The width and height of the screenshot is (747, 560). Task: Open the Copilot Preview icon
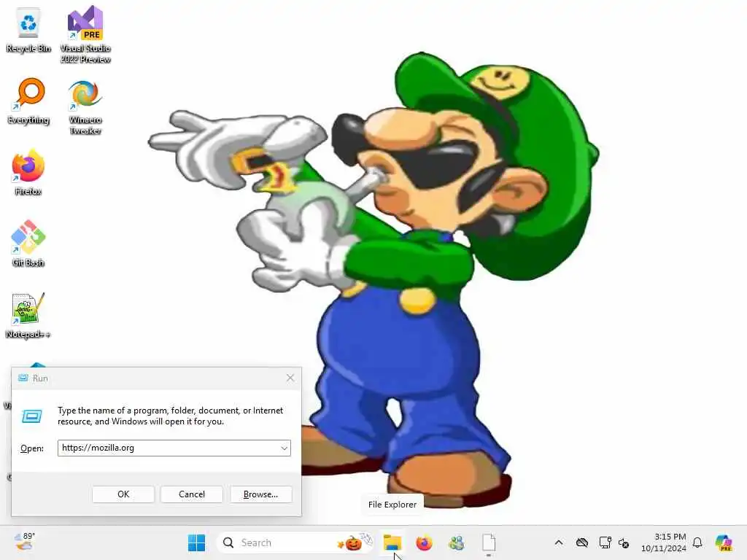(724, 542)
